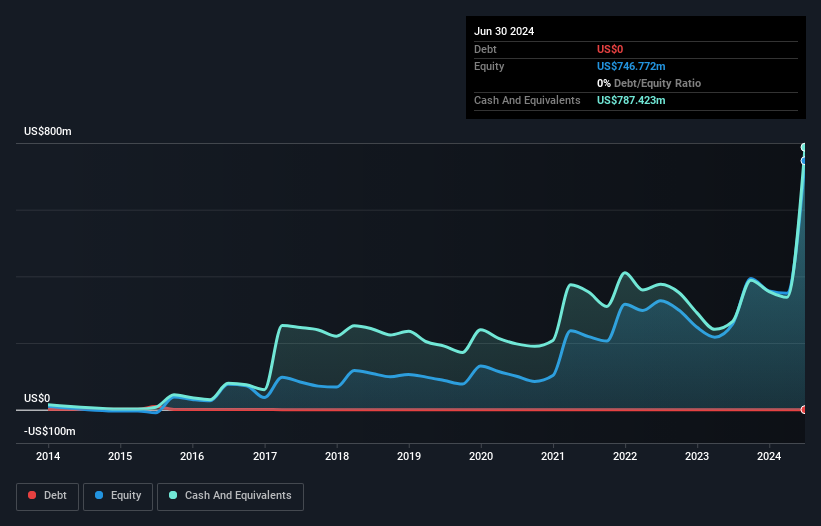Viewport: 821px width, 526px height.
Task: Click Cash And Equivalents label in tooltip
Action: (527, 100)
